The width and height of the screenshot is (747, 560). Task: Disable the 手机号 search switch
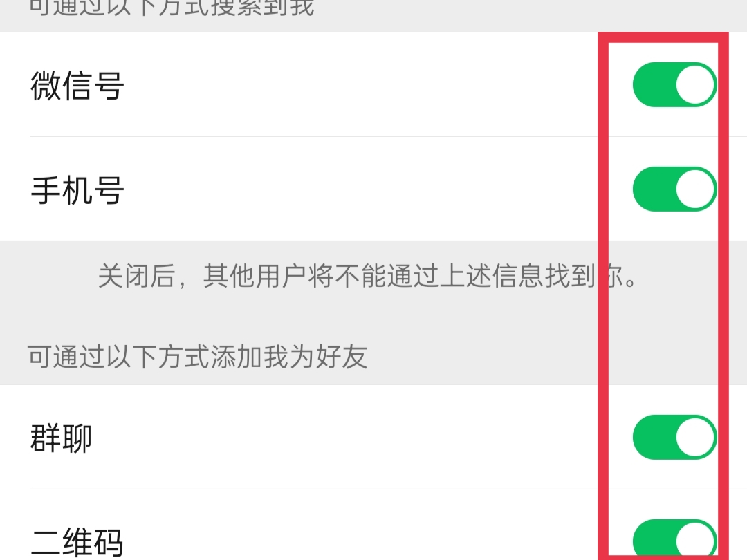click(674, 189)
